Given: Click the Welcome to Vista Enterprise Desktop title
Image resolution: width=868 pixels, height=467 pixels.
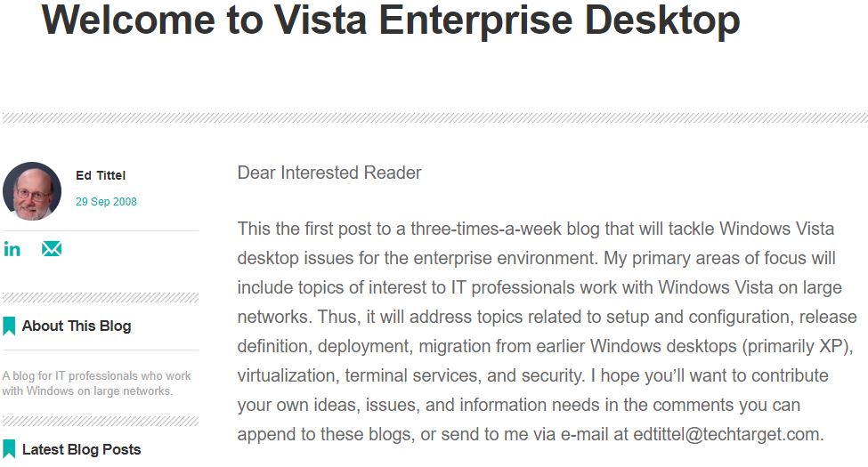Looking at the screenshot, I should [x=391, y=20].
